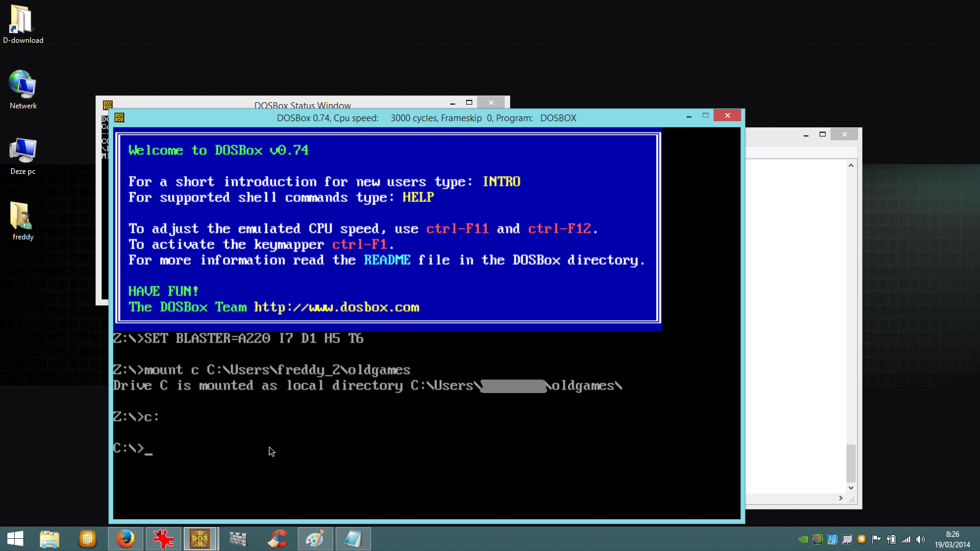The width and height of the screenshot is (980, 551).
Task: Click the http://www.dosbox.com text
Action: tap(337, 307)
